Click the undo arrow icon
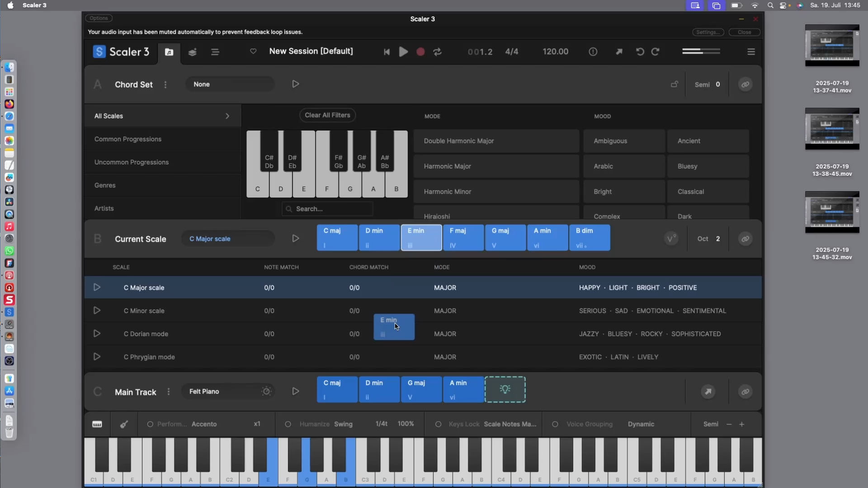The width and height of the screenshot is (868, 488). (x=640, y=52)
